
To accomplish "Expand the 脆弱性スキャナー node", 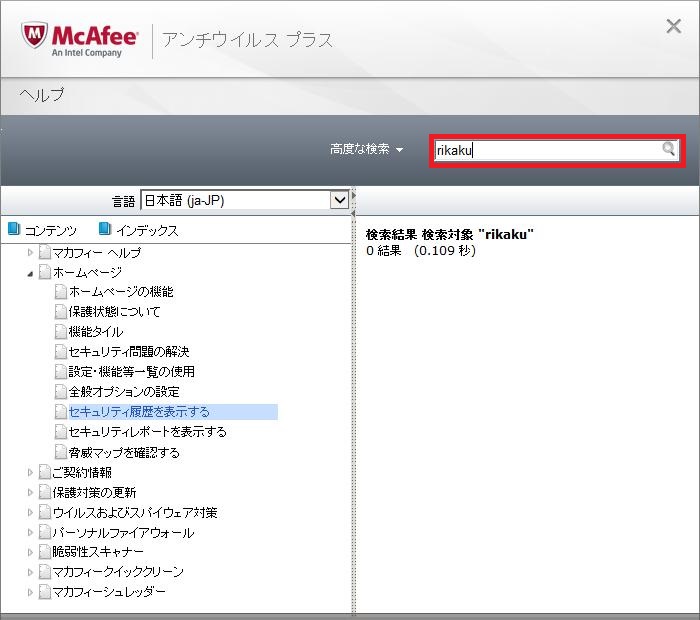I will click(x=30, y=552).
